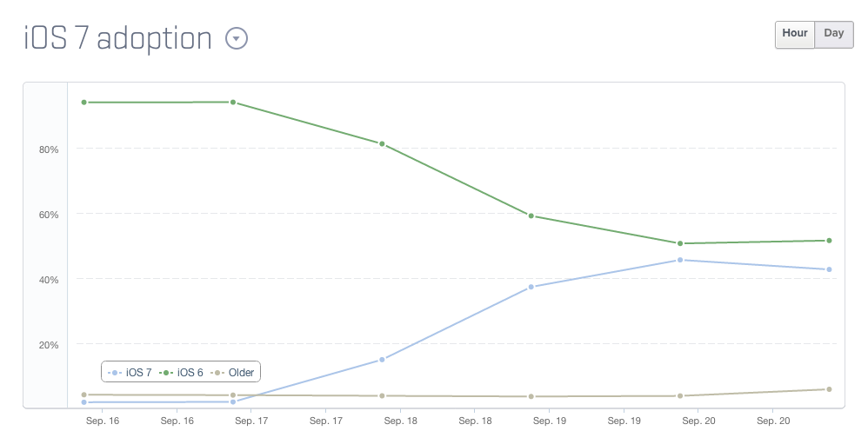Viewport: 868px width, 431px height.
Task: Click the fifth iOS 6 point, its lowest value
Action: pos(680,243)
